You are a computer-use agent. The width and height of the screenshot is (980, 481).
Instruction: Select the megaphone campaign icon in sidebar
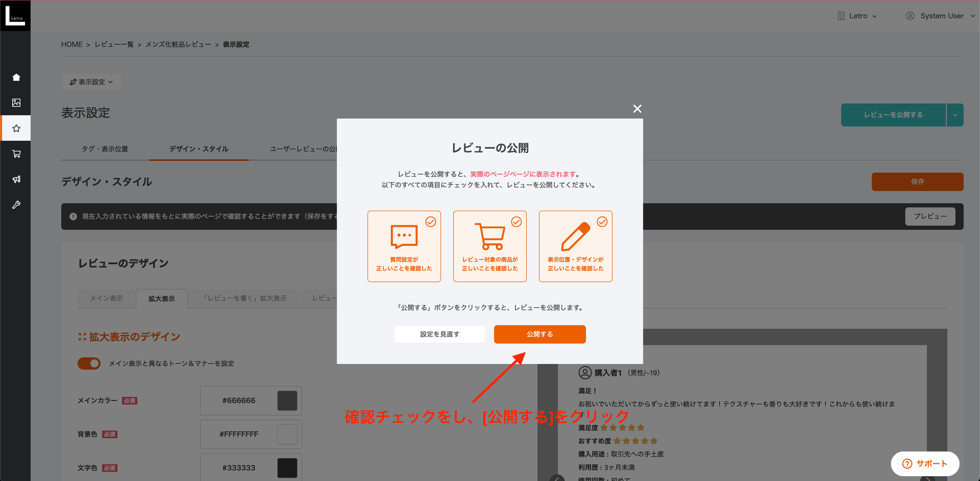tap(16, 179)
